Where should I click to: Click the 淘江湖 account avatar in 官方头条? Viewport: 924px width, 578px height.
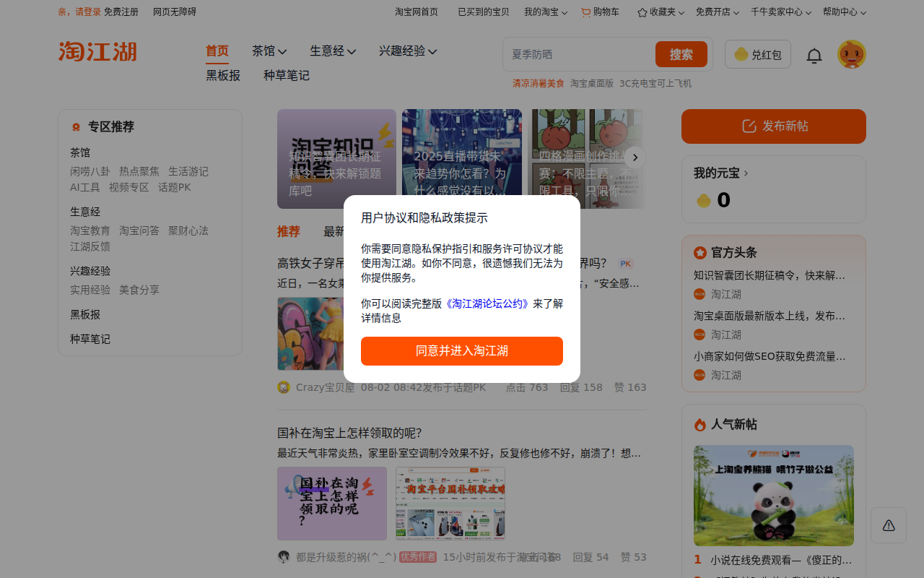coord(699,294)
